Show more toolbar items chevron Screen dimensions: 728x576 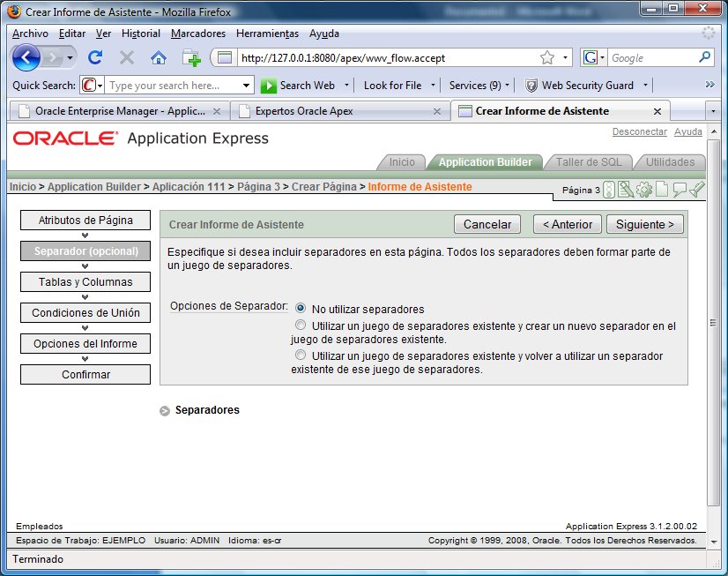709,85
